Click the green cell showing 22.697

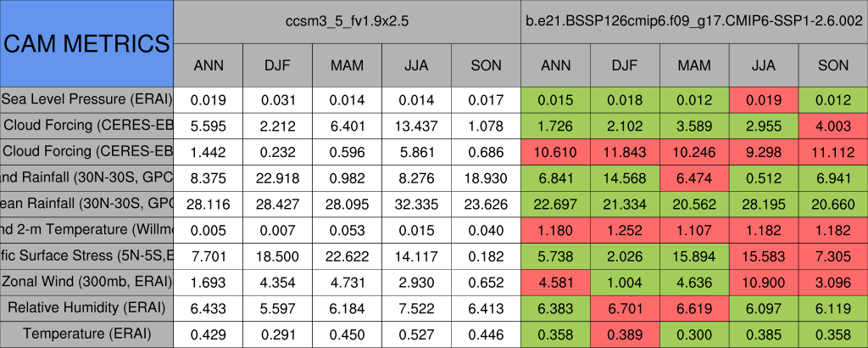pos(555,204)
